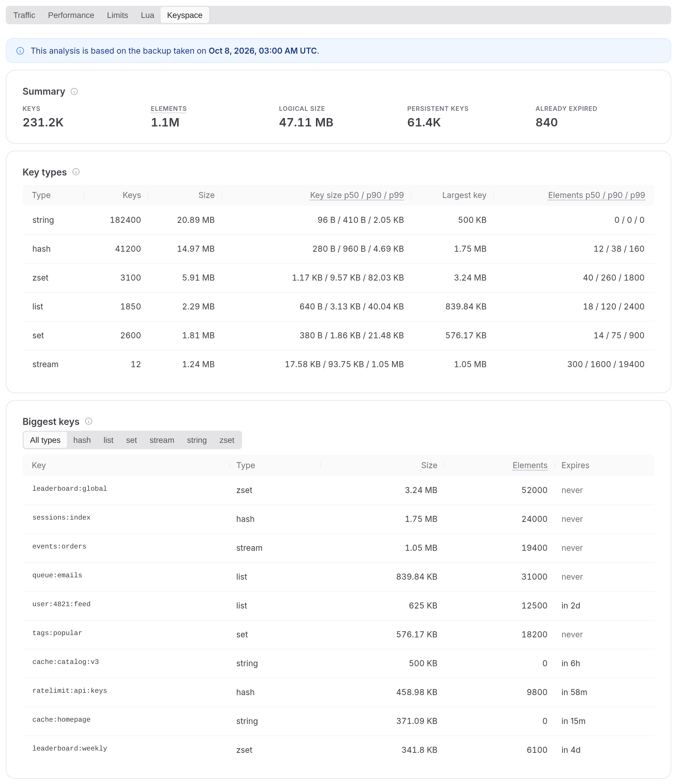Screen dimensions: 677x784
Task: Click the user:4821:feed key
Action: 61,604
